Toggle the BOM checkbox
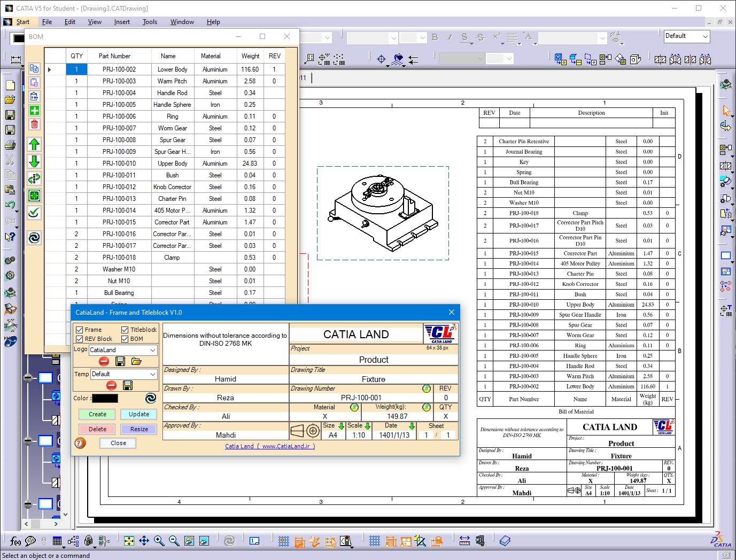Screen dimensions: 736x560 (125, 339)
